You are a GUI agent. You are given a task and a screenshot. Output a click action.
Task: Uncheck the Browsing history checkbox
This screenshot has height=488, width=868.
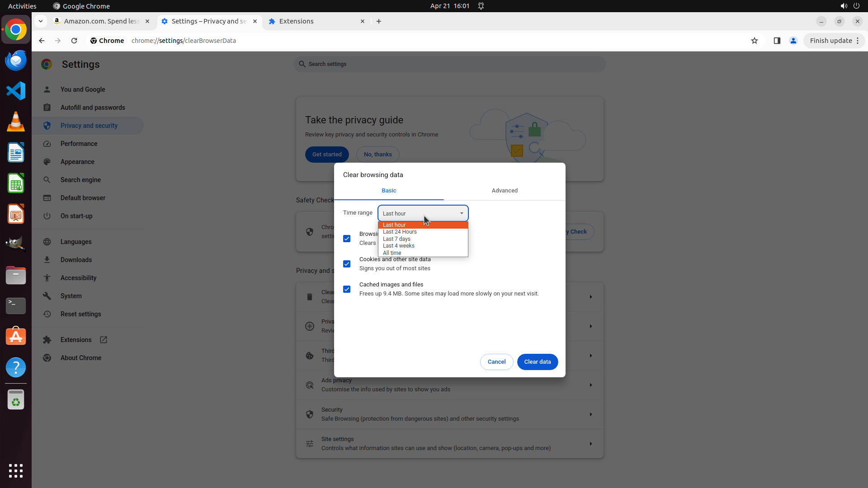(347, 239)
